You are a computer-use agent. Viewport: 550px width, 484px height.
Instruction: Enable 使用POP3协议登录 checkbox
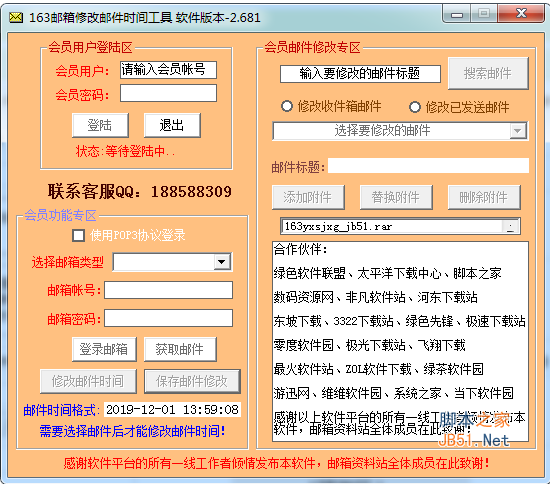pyautogui.click(x=78, y=235)
